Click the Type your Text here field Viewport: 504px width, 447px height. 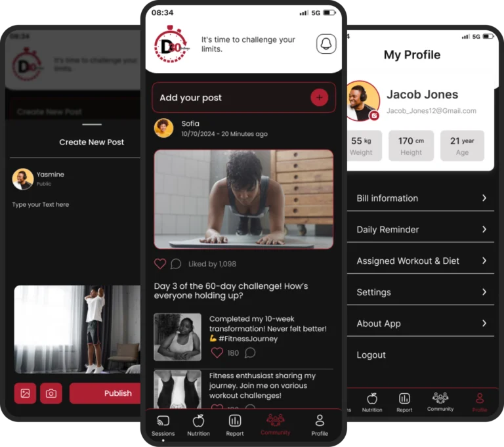pos(41,205)
